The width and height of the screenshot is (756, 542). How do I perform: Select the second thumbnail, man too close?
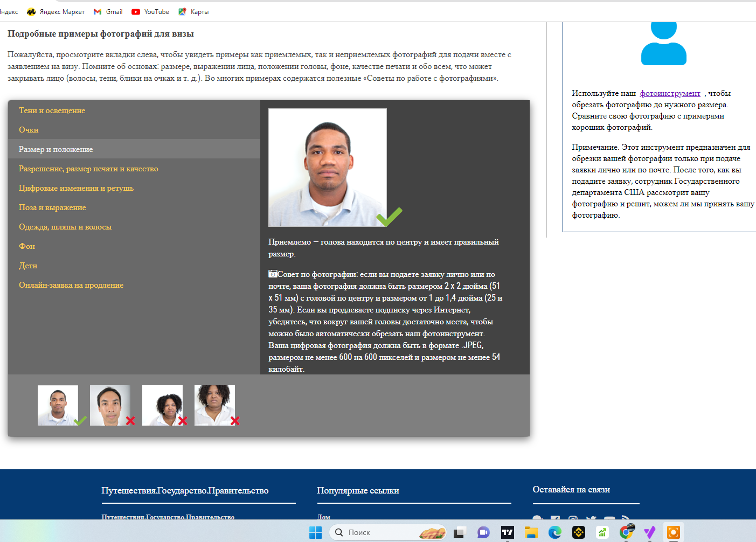tap(110, 405)
